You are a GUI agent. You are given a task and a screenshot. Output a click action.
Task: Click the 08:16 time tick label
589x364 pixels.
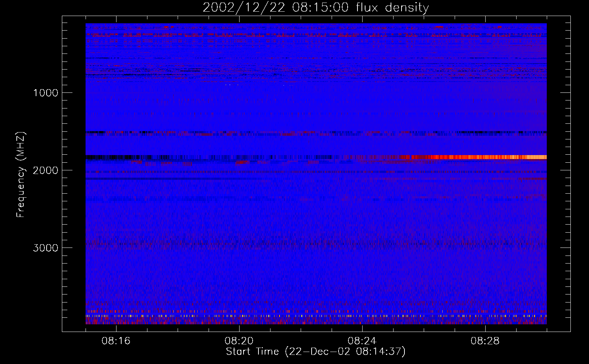click(x=116, y=341)
